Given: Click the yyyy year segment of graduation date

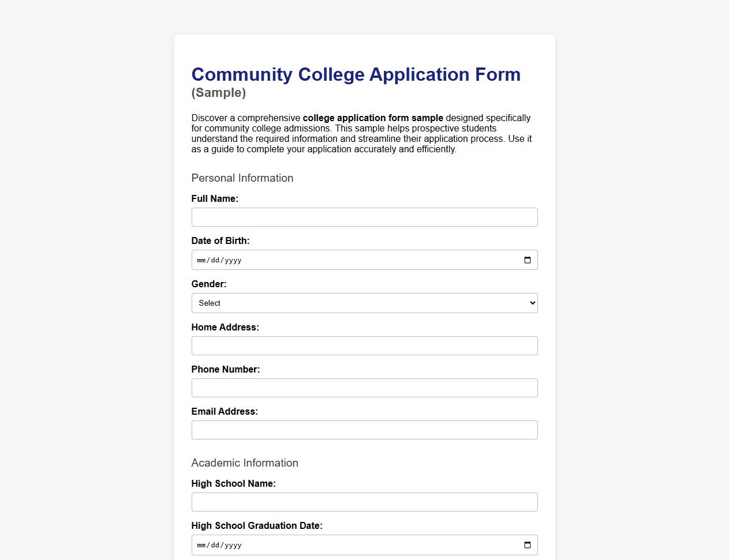Looking at the screenshot, I should pyautogui.click(x=233, y=544).
